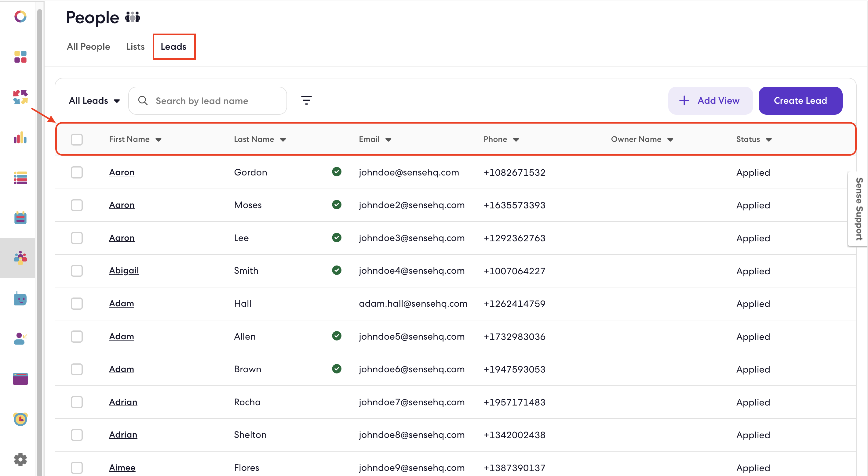Click last name Brown cell

247,369
